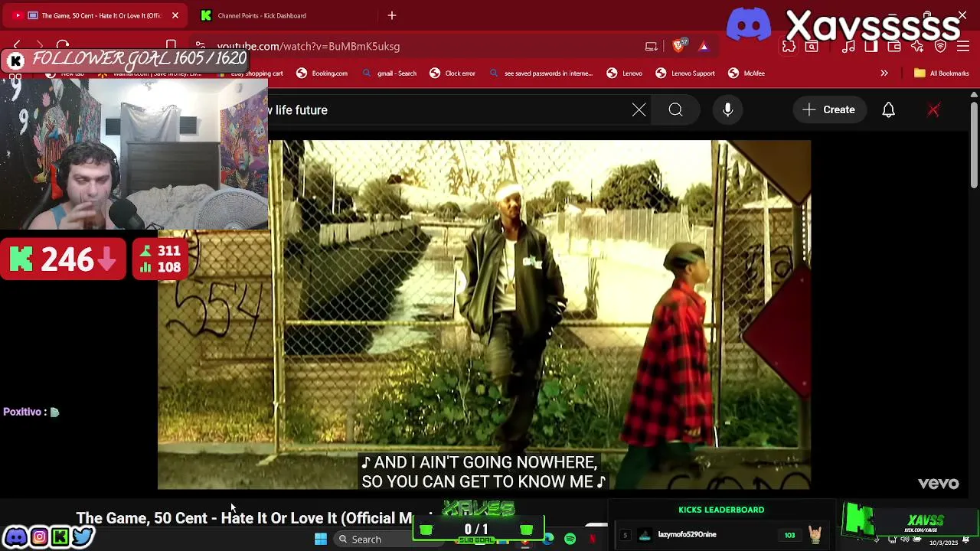Image resolution: width=980 pixels, height=551 pixels.
Task: Clear the YouTube search box with X
Action: click(x=639, y=110)
